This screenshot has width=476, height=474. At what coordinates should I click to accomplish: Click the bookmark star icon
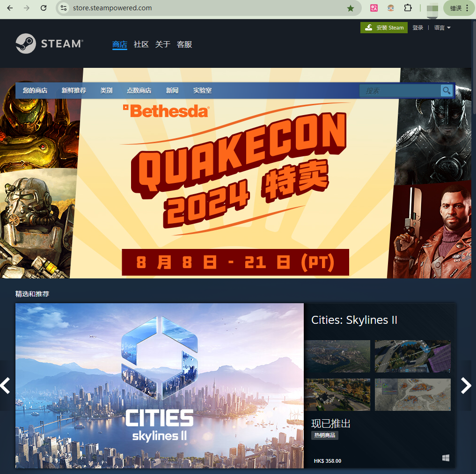click(x=351, y=8)
